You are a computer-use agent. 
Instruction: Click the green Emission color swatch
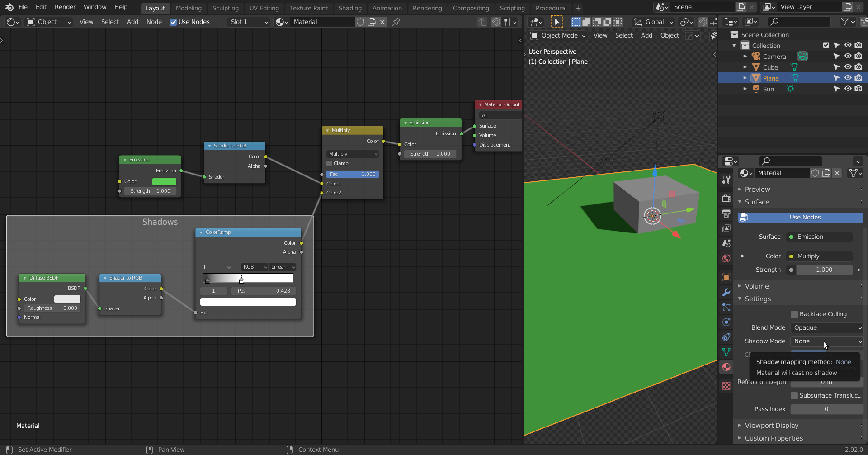(x=164, y=181)
